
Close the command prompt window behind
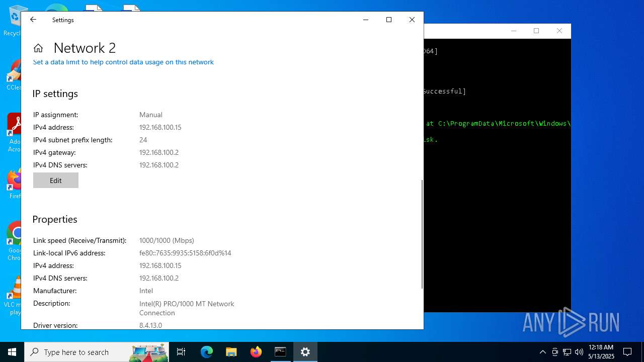click(x=559, y=31)
